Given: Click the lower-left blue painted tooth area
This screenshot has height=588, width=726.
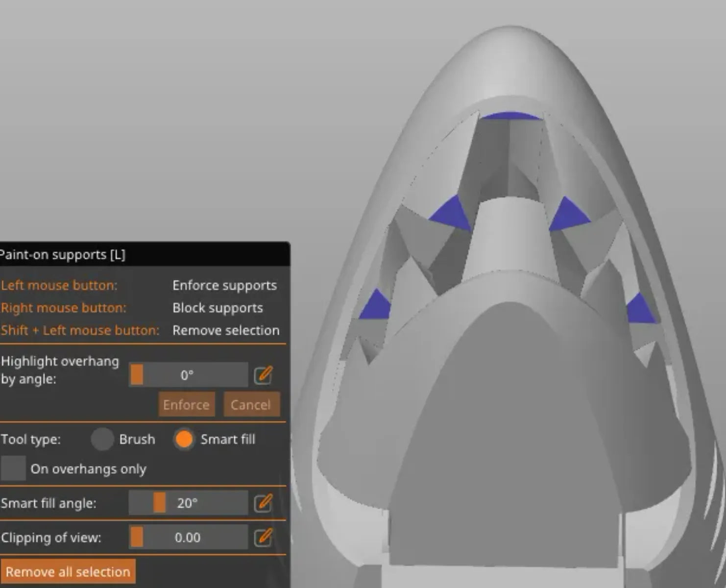Looking at the screenshot, I should 376,306.
